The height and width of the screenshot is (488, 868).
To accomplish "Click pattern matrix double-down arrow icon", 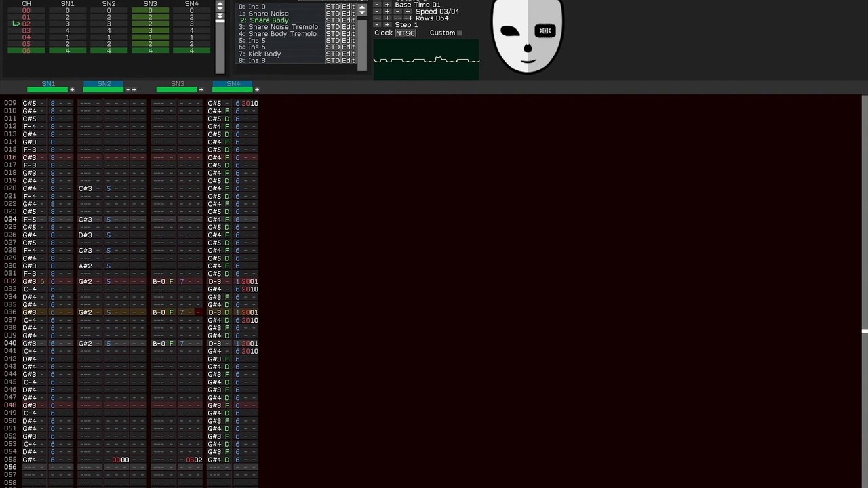I will coord(220,17).
